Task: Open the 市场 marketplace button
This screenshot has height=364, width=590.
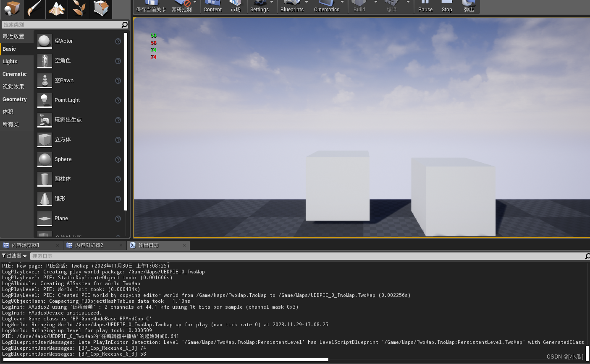Action: click(x=236, y=6)
